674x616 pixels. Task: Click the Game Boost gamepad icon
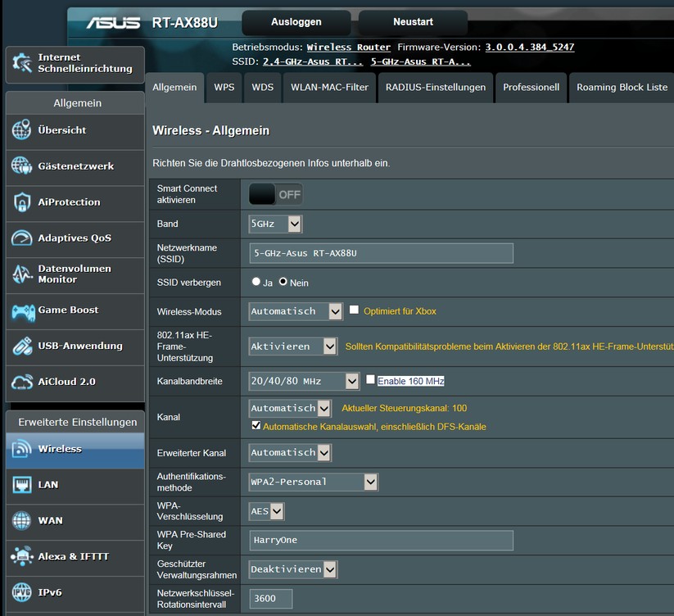coord(22,310)
